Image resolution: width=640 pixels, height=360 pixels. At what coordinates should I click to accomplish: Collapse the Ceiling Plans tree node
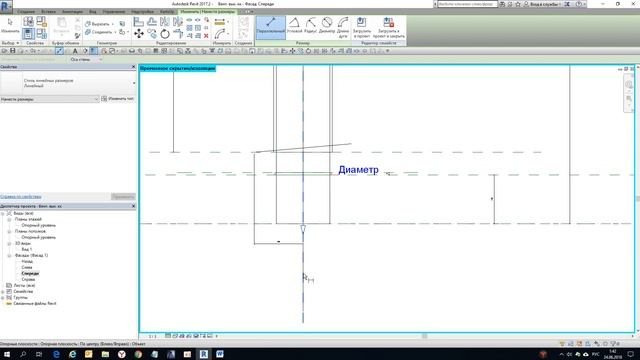tap(9, 231)
